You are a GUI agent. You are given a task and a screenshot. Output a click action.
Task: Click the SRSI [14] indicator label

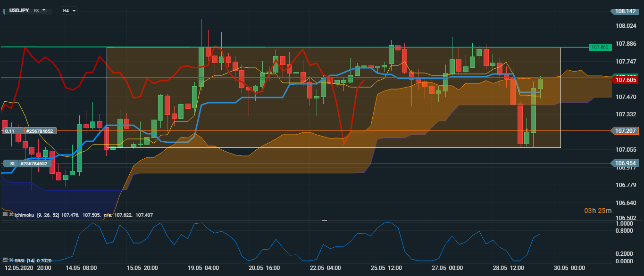(x=22, y=260)
